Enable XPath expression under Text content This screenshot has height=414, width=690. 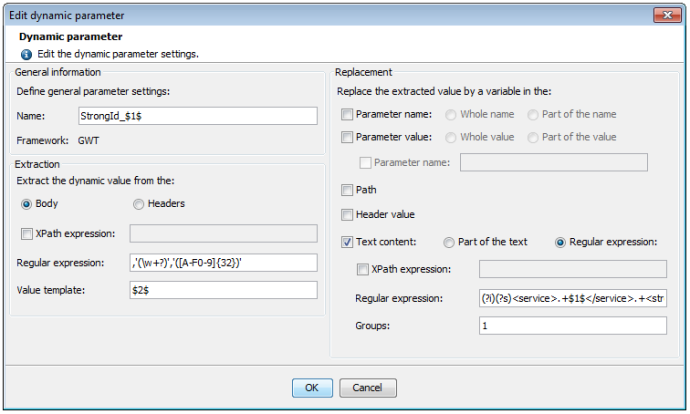[363, 269]
